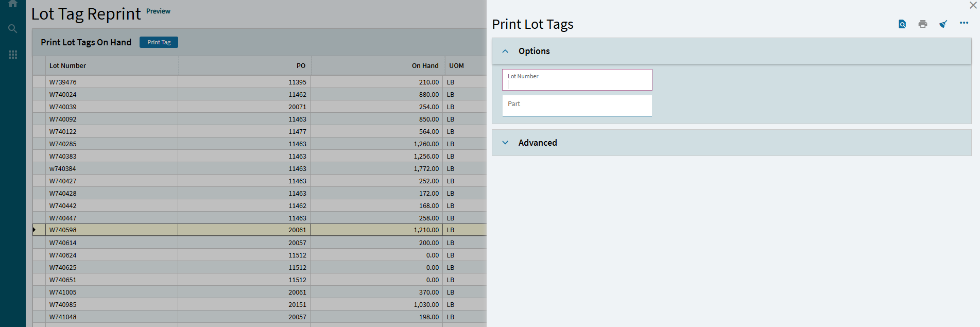
Task: Focus the Lot Number input field
Action: [577, 83]
